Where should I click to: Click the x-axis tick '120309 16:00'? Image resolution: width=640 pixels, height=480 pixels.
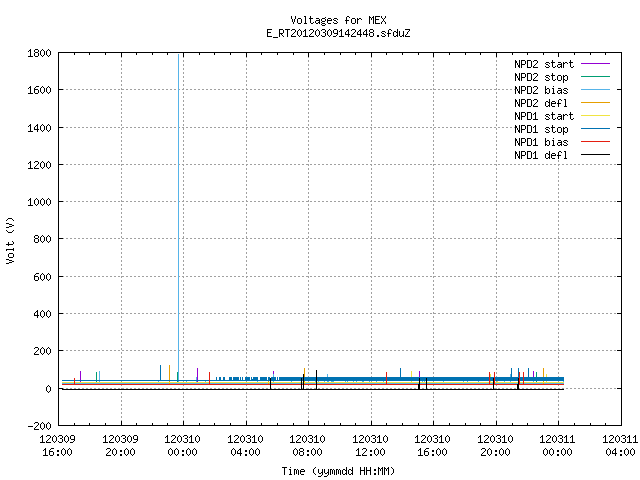coord(58,446)
